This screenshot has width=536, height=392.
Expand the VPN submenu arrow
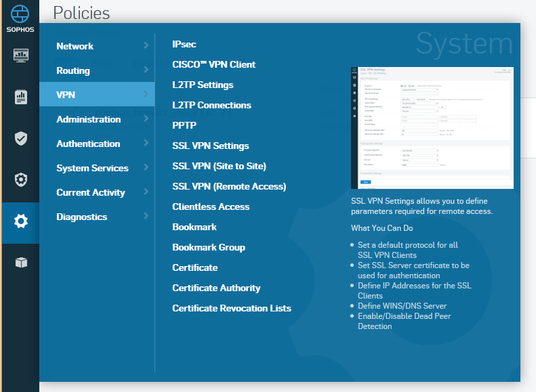(x=146, y=94)
